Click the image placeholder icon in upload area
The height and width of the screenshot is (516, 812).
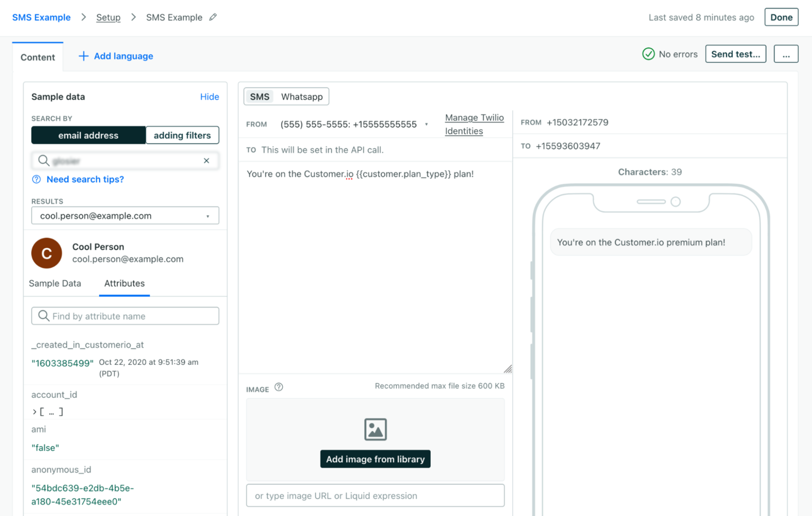click(x=375, y=429)
